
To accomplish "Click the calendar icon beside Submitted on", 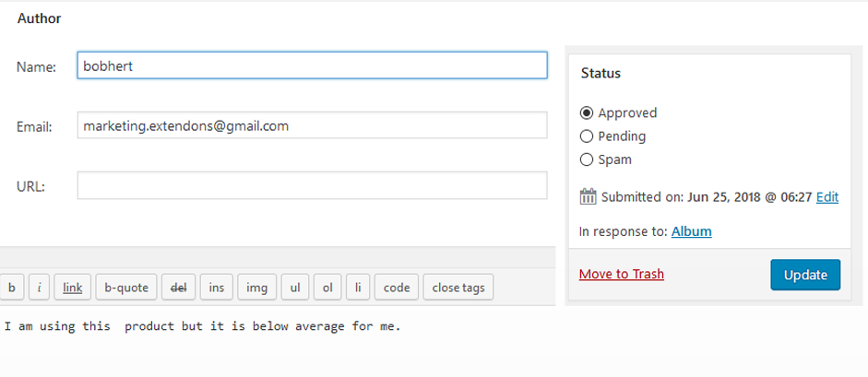I will (588, 196).
